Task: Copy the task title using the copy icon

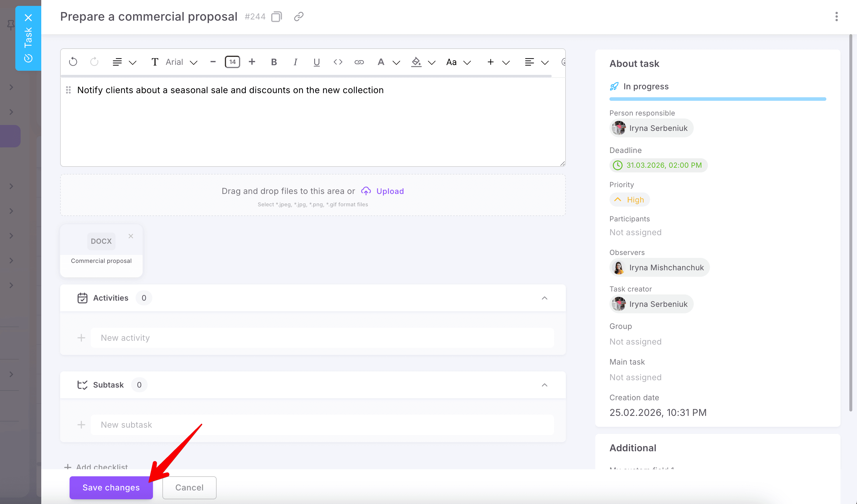Action: pyautogui.click(x=276, y=16)
